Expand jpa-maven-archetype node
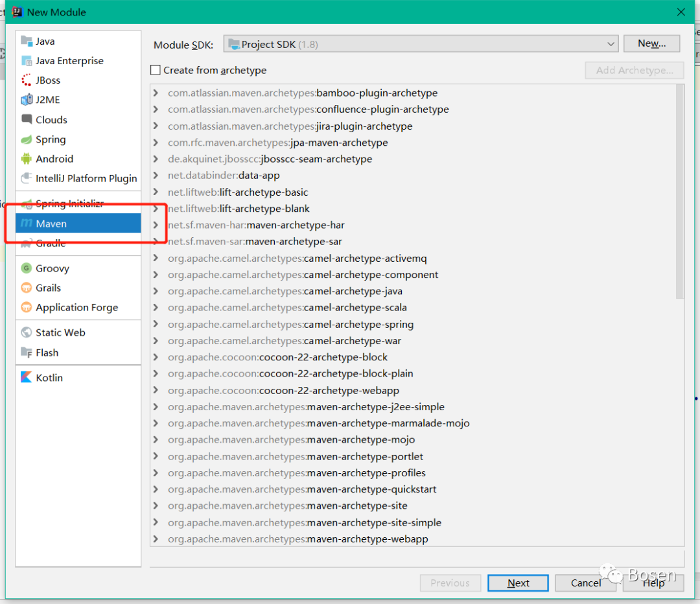This screenshot has height=604, width=700. pyautogui.click(x=156, y=143)
